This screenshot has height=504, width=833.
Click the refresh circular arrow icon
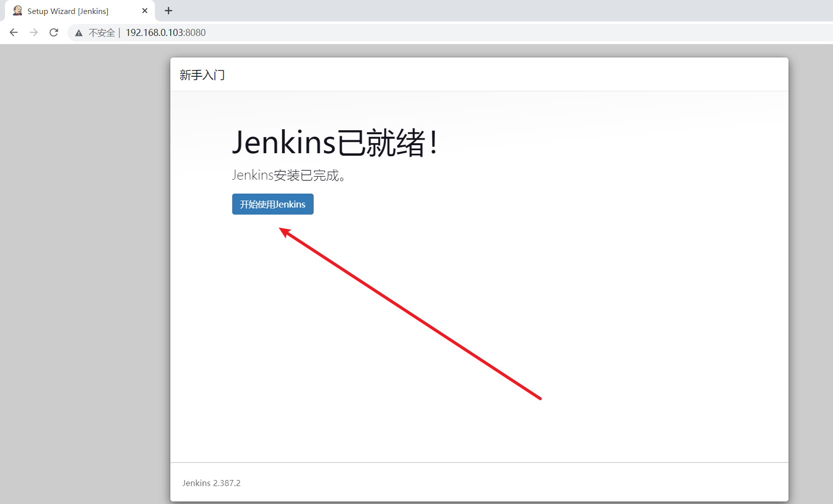point(53,32)
